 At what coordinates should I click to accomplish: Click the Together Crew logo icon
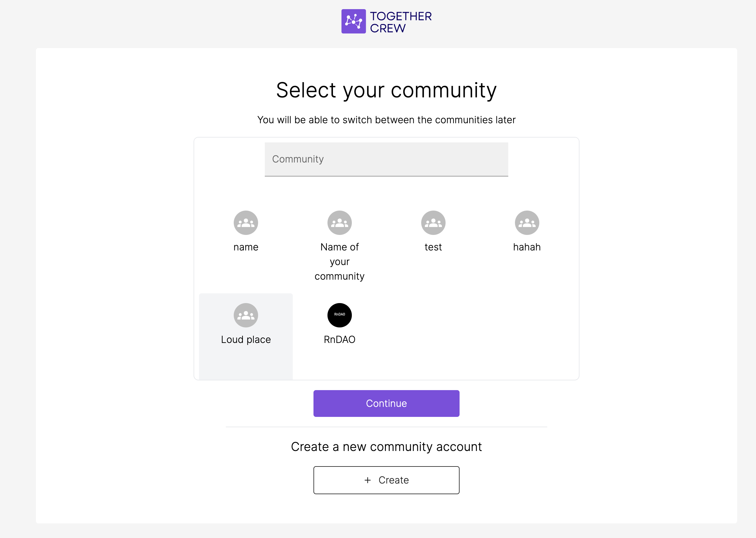click(353, 21)
